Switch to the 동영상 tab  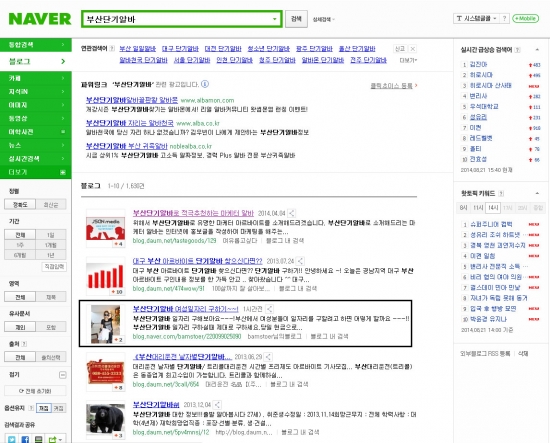click(35, 119)
